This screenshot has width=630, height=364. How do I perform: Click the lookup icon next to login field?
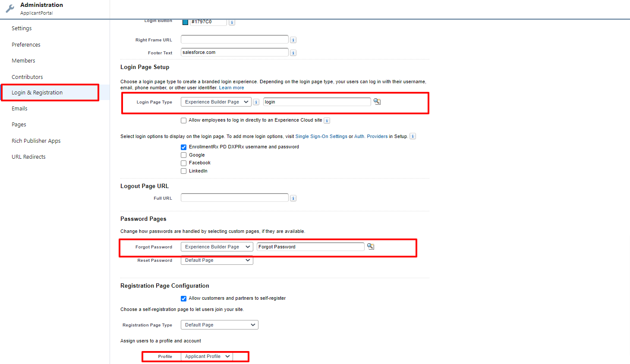377,102
